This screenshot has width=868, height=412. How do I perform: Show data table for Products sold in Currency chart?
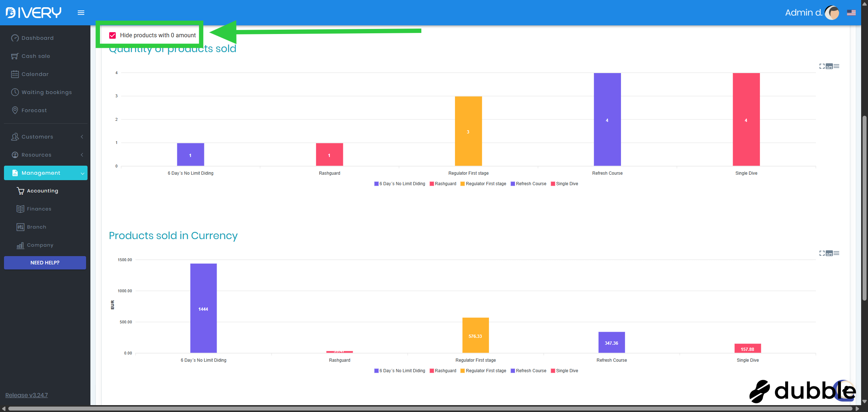(x=829, y=253)
